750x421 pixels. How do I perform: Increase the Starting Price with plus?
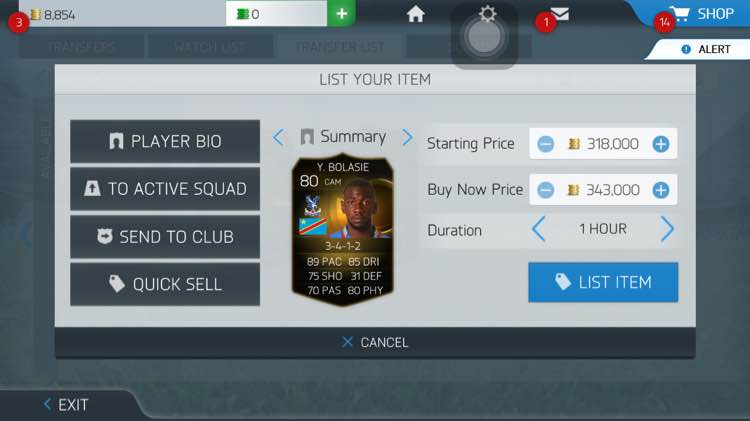pos(661,144)
